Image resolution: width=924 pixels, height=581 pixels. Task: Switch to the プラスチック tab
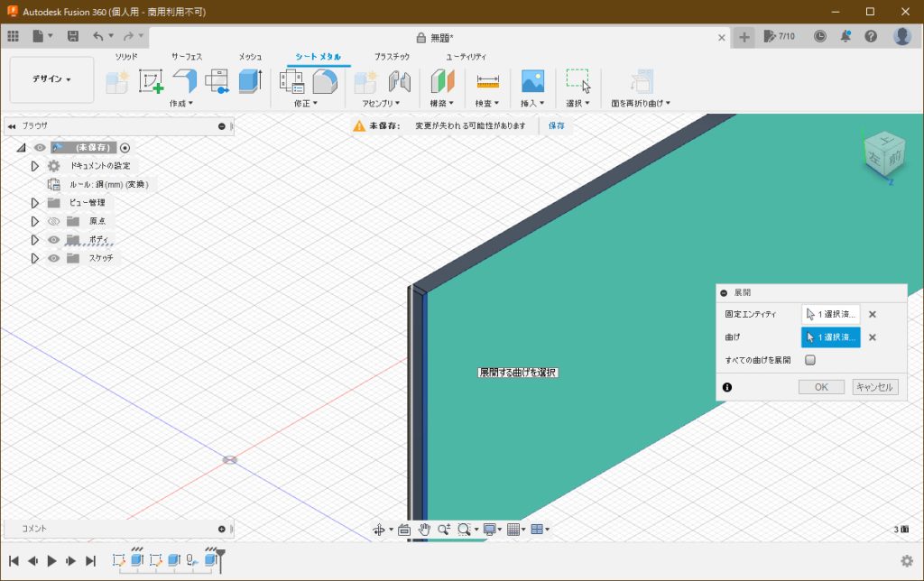pos(392,57)
